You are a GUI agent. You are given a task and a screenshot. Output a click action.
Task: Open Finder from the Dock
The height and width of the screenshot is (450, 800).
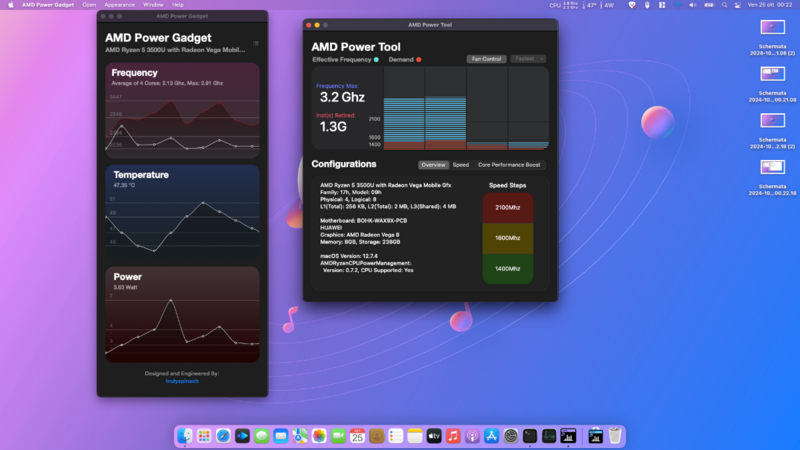tap(185, 436)
